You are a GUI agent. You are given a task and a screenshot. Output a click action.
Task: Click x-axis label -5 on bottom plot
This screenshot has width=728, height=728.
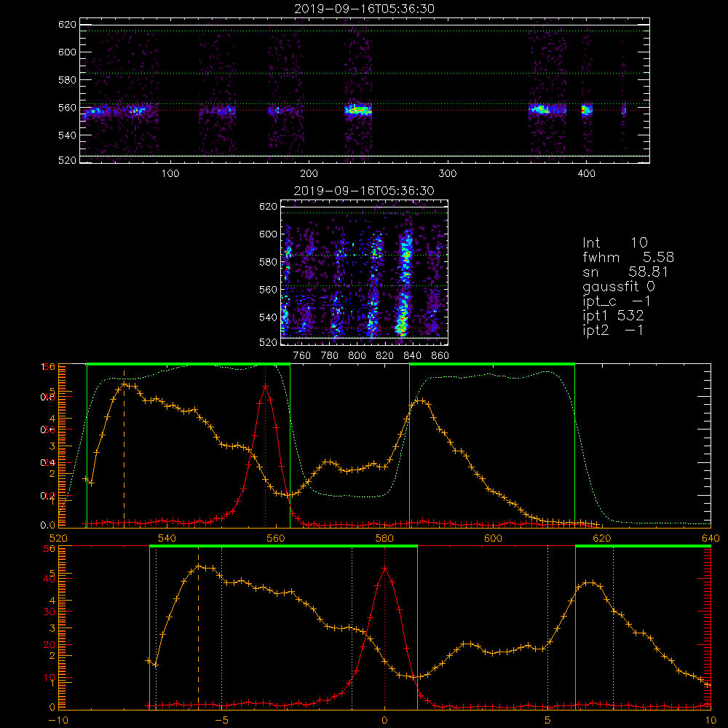221,721
